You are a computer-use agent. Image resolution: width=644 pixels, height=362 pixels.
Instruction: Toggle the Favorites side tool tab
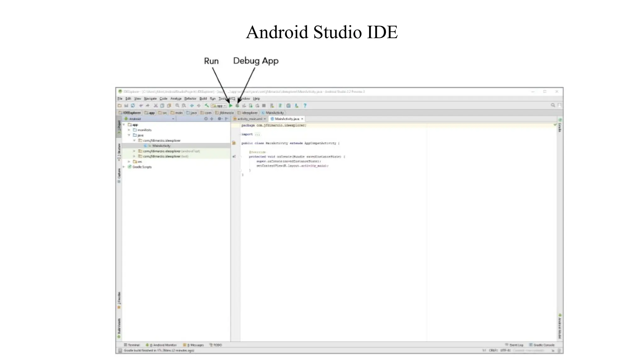119,300
